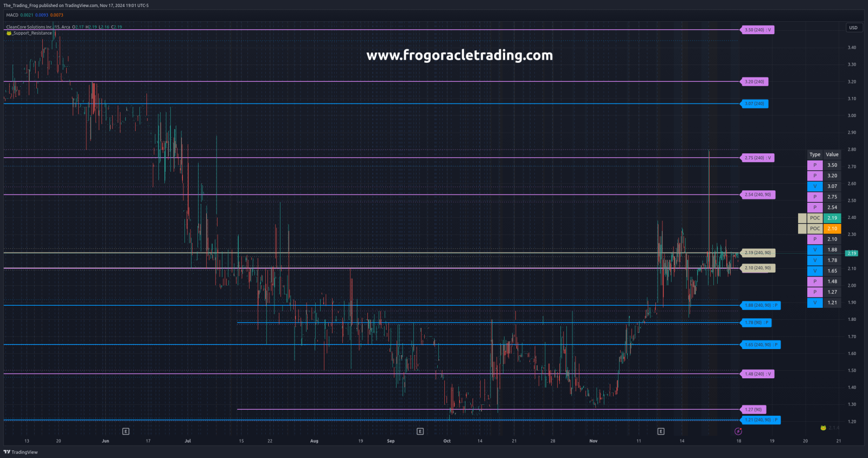Click the TradingView logo at bottom left
Image resolution: width=868 pixels, height=458 pixels.
coord(21,452)
